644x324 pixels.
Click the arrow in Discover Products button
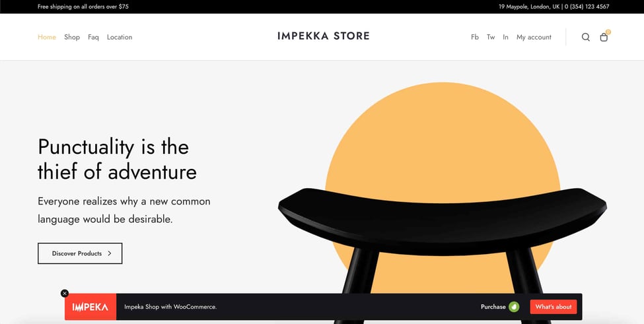point(109,253)
